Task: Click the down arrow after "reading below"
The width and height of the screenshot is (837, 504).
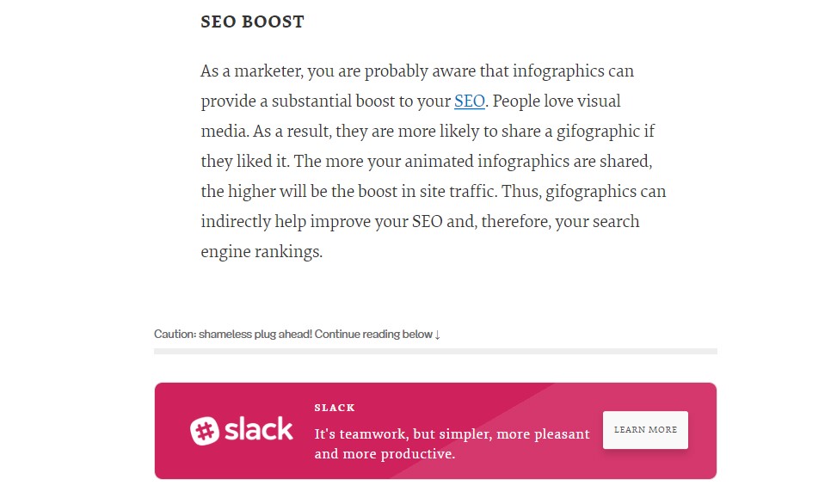Action: click(438, 335)
